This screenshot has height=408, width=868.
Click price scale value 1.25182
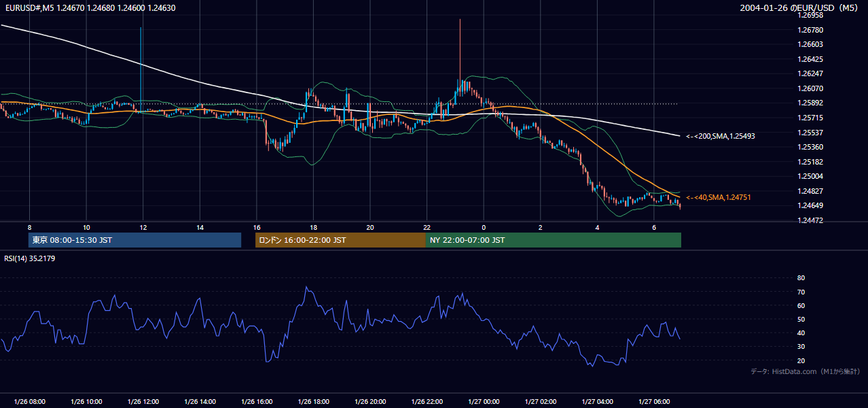pyautogui.click(x=811, y=162)
